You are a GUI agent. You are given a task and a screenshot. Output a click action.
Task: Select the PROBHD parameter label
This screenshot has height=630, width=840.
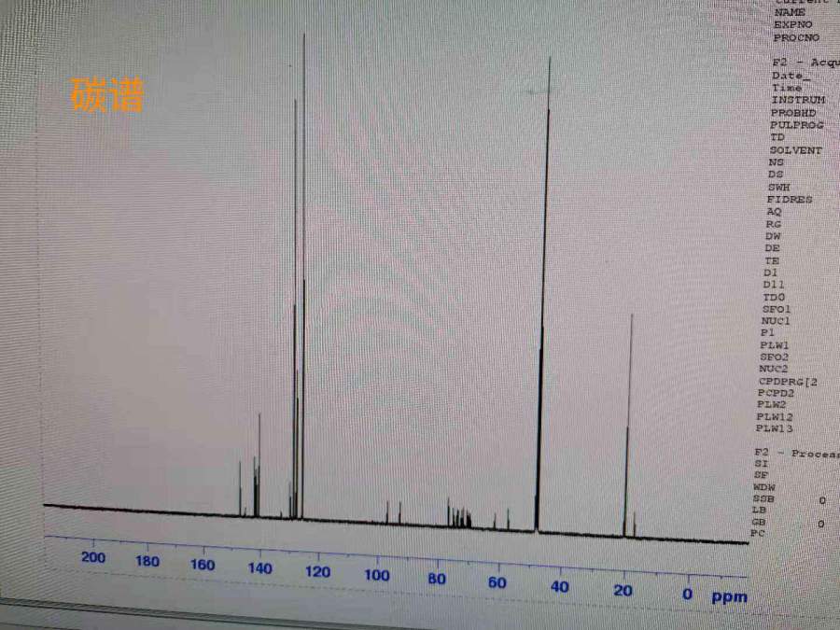[x=794, y=113]
